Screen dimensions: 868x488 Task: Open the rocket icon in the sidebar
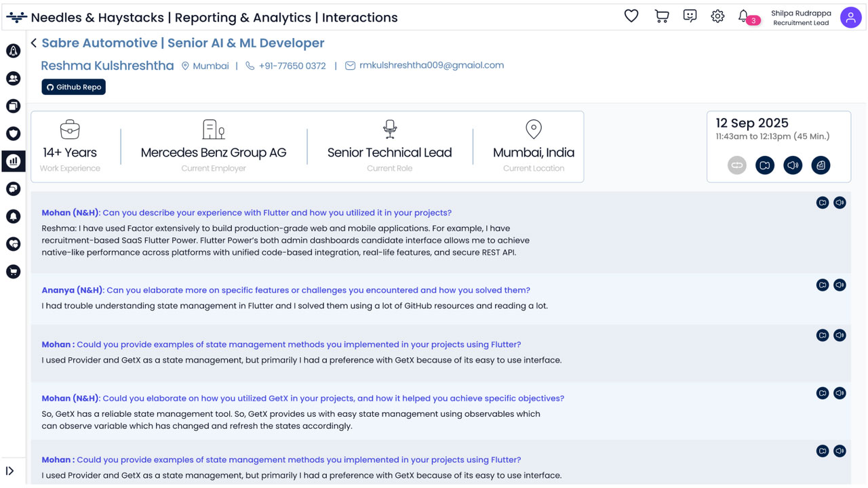click(13, 51)
